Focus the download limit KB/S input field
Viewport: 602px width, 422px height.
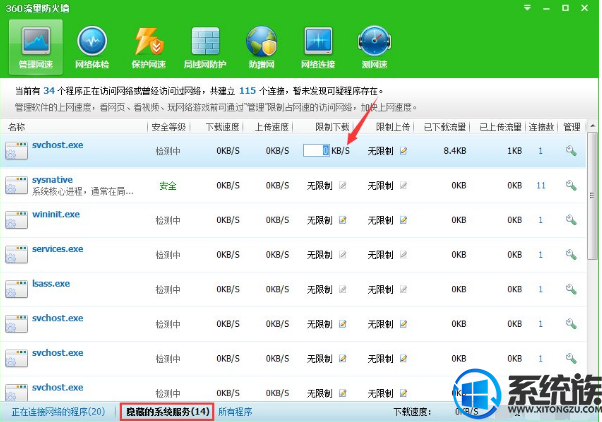(x=316, y=151)
